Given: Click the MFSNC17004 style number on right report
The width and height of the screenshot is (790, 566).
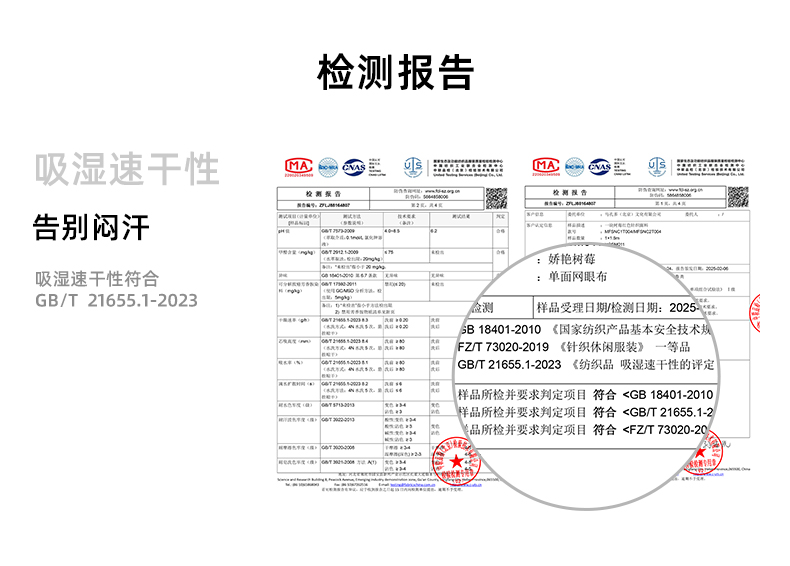Looking at the screenshot, I should (x=633, y=232).
